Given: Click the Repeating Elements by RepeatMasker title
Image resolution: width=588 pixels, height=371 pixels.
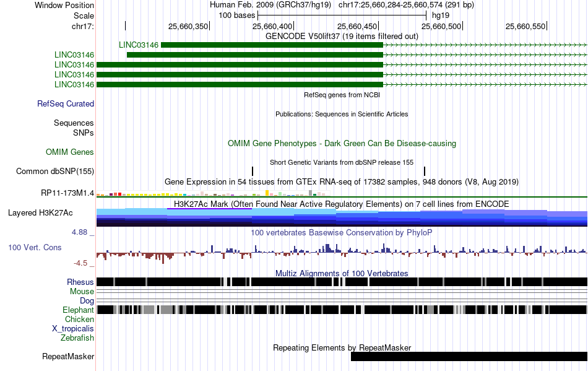Looking at the screenshot, I should click(x=342, y=347).
